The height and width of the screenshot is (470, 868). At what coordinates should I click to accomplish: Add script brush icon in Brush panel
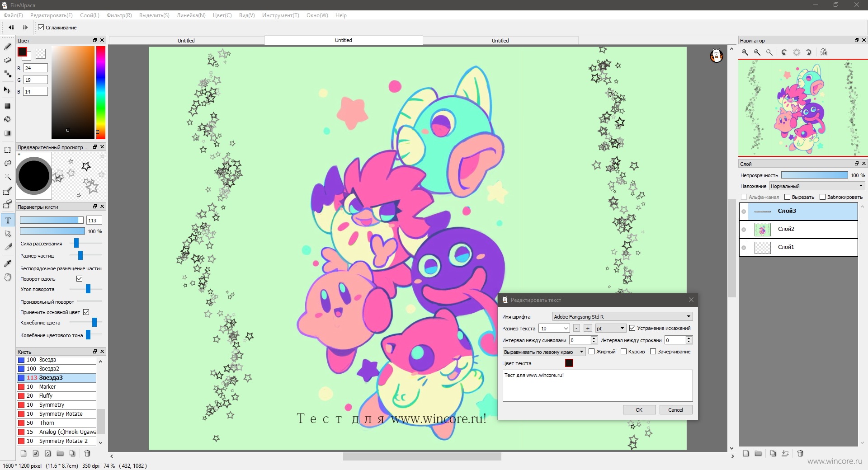tap(48, 453)
